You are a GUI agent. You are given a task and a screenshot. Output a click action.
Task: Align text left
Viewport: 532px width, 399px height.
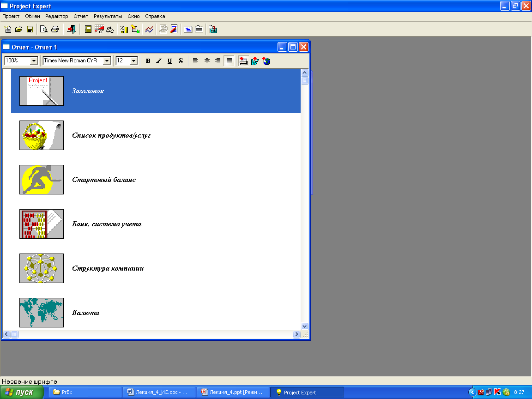point(195,61)
